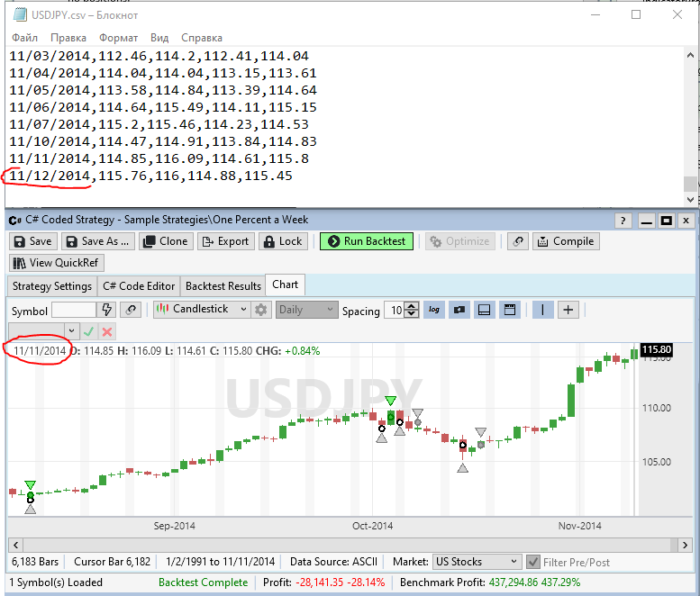Click the green checkmark icon
The width and height of the screenshot is (700, 596).
pos(88,331)
